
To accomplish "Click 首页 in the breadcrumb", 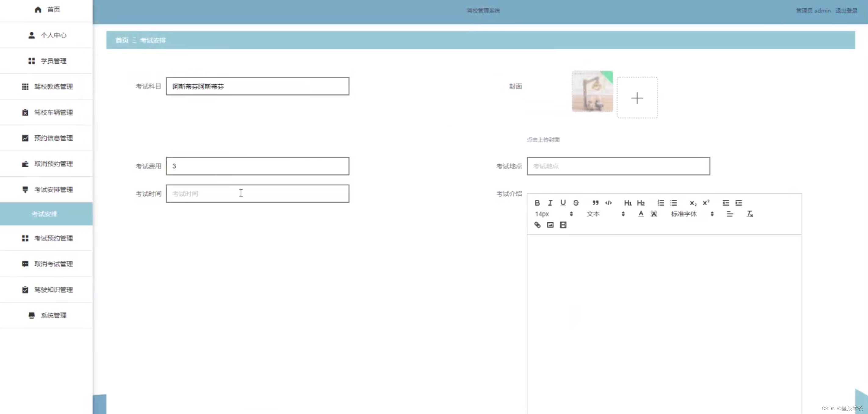I will pos(122,40).
